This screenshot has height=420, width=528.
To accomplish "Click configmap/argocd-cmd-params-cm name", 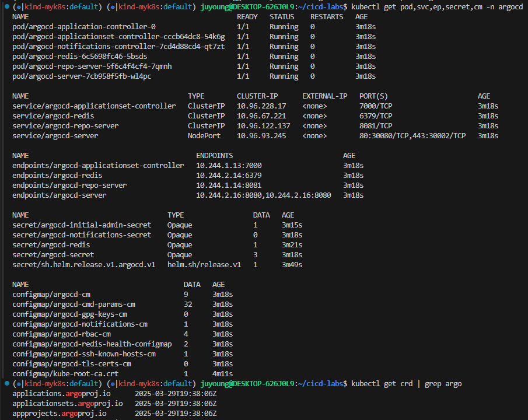I will 74,304.
